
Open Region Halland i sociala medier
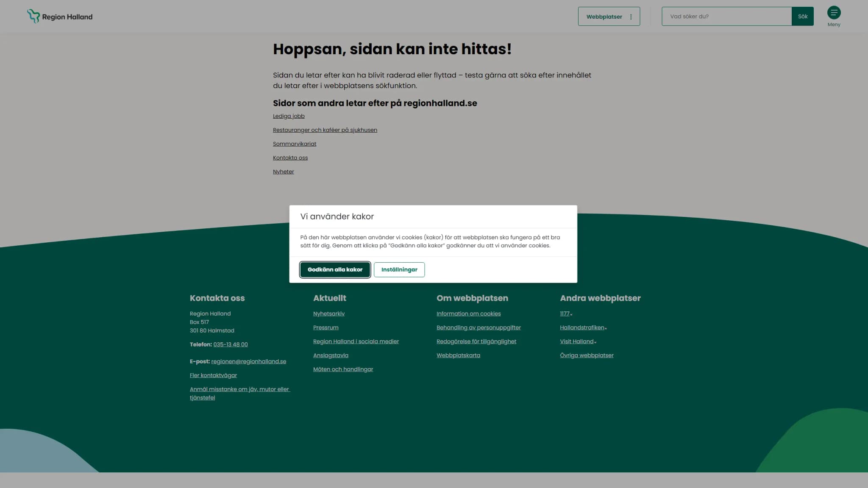point(356,341)
